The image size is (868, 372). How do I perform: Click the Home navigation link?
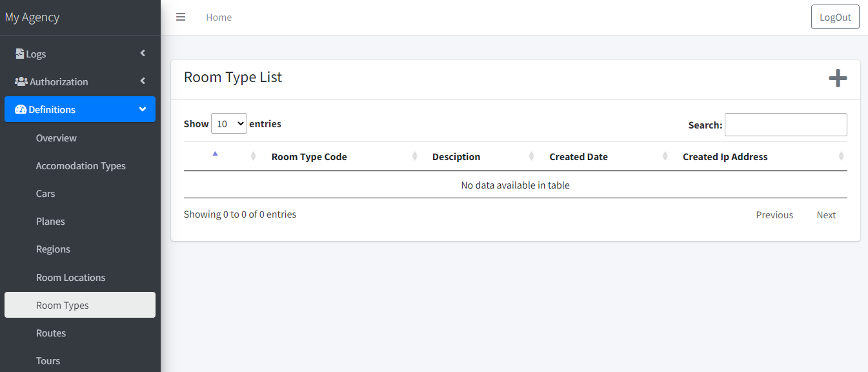[x=219, y=17]
